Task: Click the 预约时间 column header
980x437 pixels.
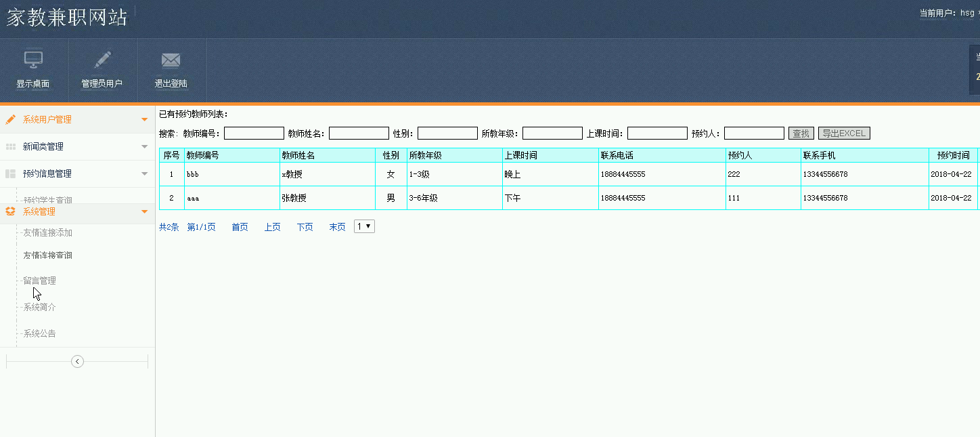Action: (954, 155)
